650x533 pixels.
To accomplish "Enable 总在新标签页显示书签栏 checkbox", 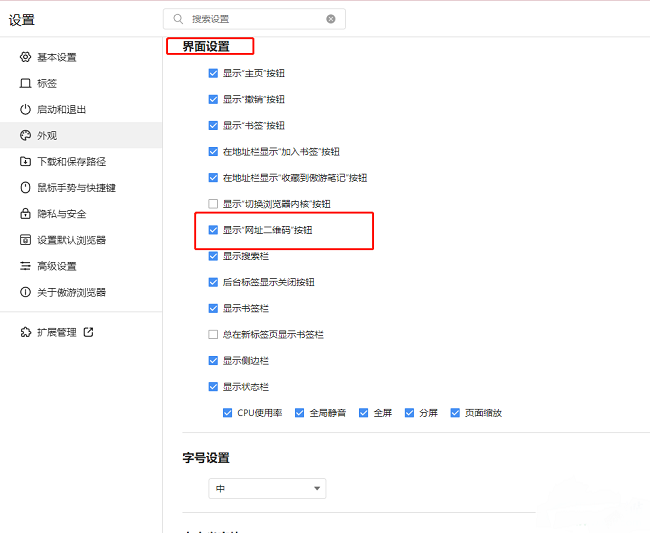I will click(213, 334).
